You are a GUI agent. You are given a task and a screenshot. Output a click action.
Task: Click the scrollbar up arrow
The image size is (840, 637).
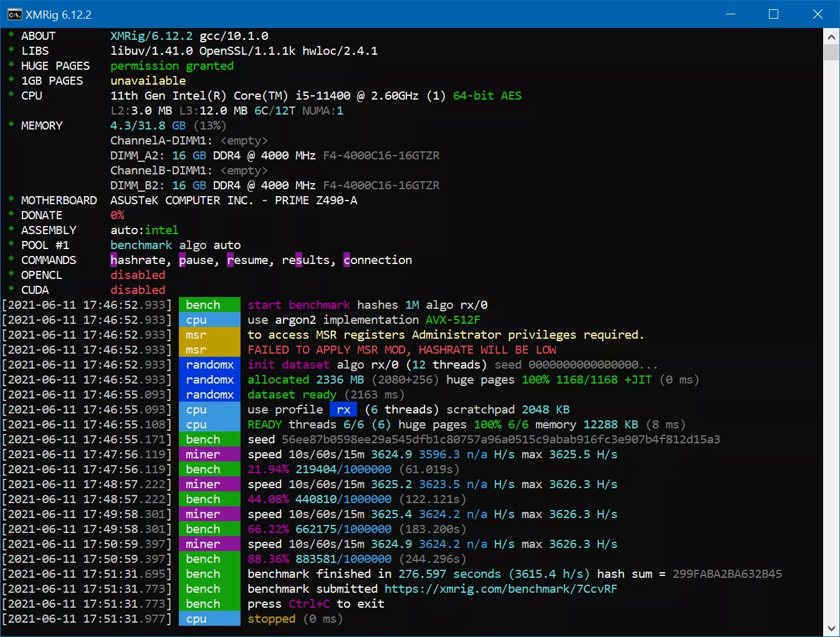click(x=831, y=37)
